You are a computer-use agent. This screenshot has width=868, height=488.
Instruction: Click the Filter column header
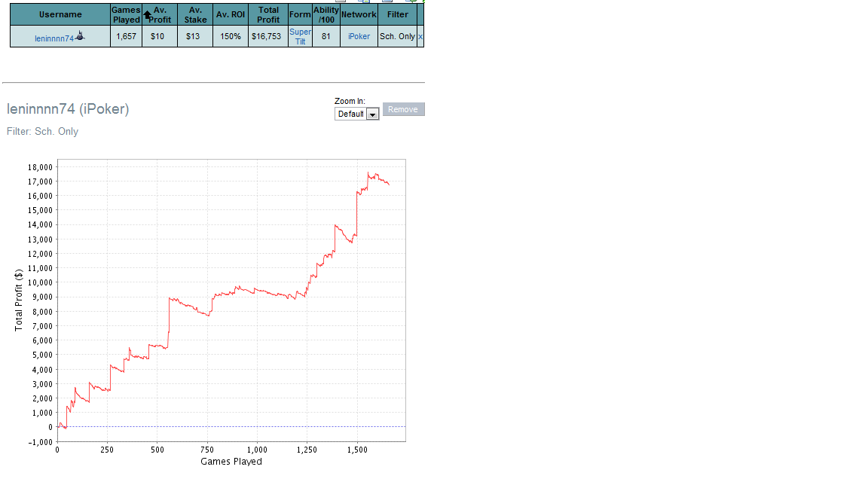point(398,14)
